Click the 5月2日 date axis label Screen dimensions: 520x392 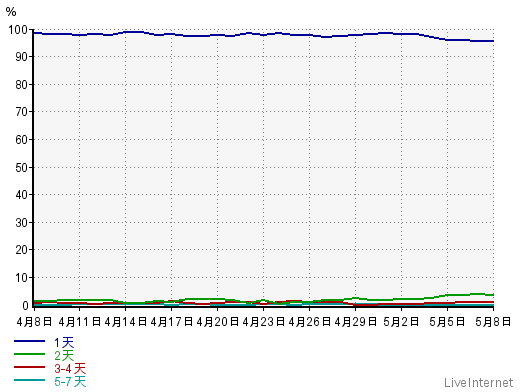coord(401,322)
